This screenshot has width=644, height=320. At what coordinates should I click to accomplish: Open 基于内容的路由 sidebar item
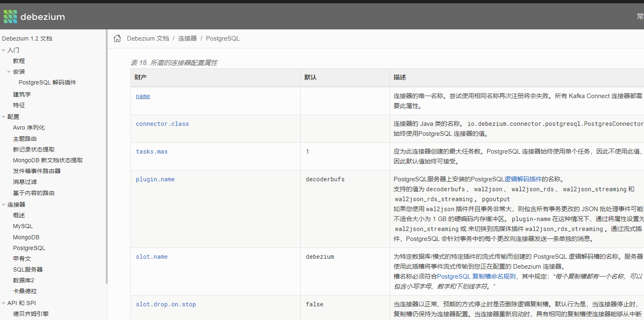(34, 193)
